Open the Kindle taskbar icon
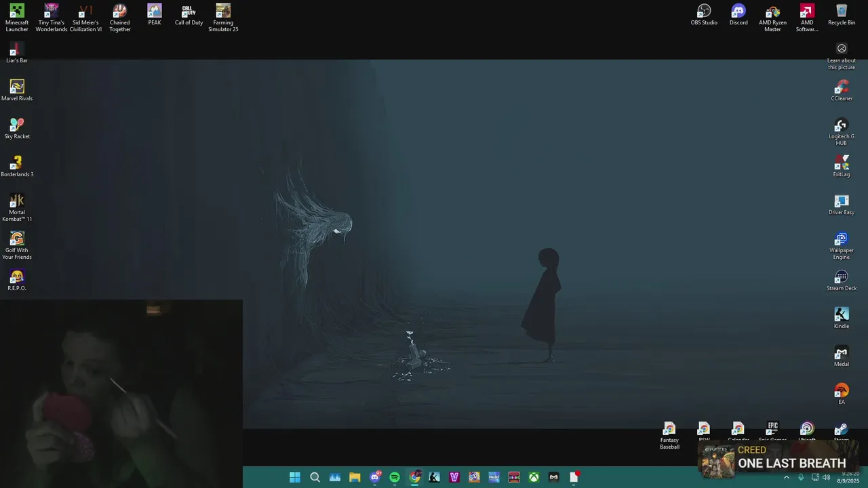The height and width of the screenshot is (488, 868). (435, 477)
